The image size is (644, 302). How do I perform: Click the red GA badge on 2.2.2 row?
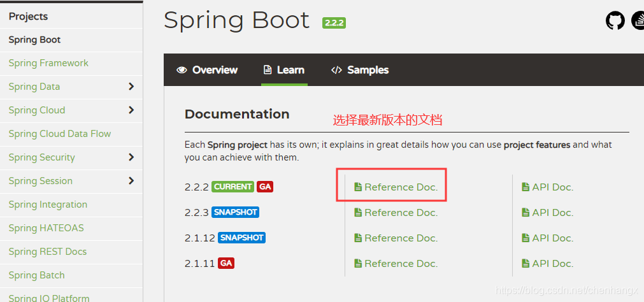[265, 187]
